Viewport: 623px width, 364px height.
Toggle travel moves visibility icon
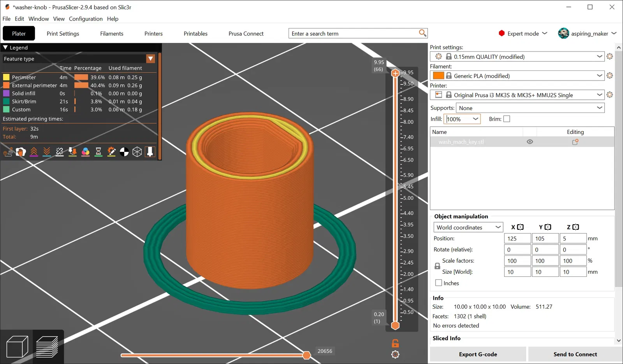(8, 152)
